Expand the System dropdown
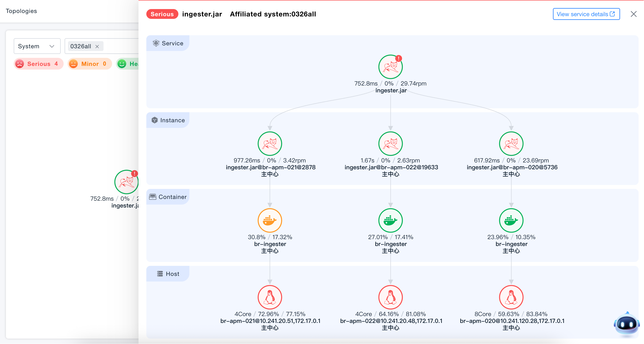 [x=37, y=46]
